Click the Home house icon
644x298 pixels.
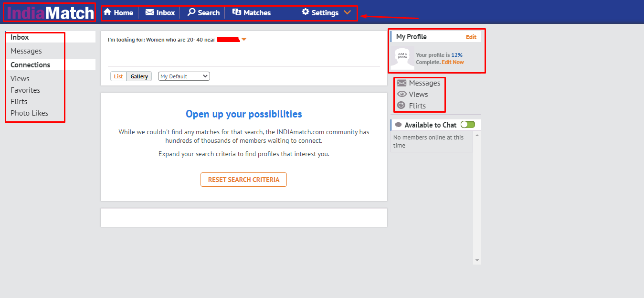point(107,12)
